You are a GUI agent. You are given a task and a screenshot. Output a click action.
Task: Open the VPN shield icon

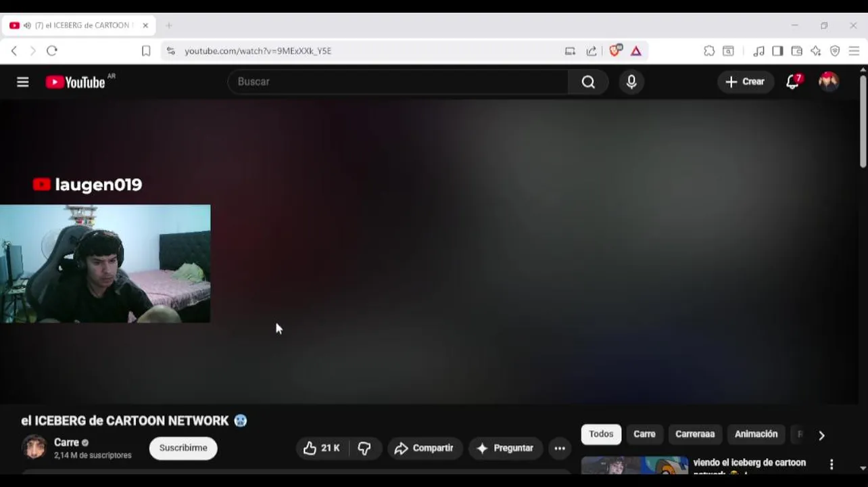835,51
